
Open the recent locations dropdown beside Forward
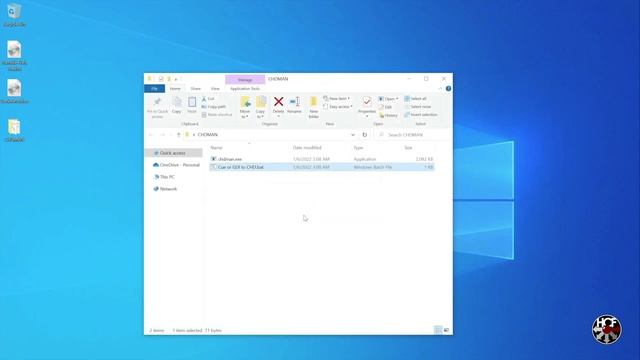[x=171, y=135]
